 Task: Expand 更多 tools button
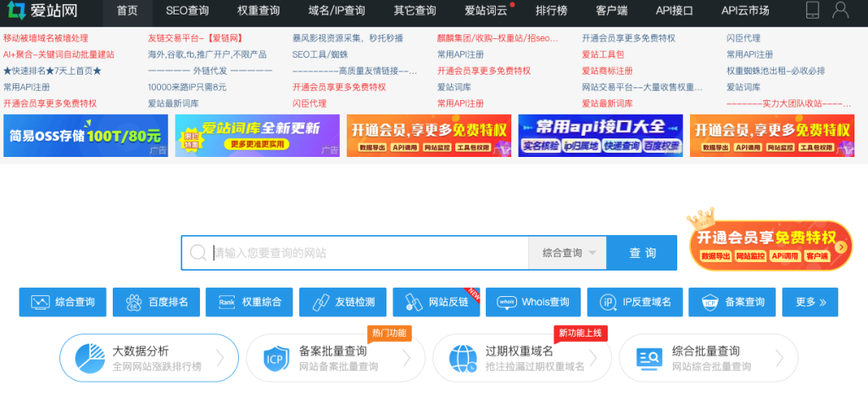(810, 302)
